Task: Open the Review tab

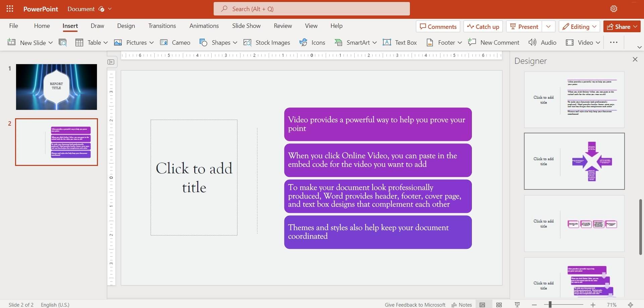Action: 282,26
